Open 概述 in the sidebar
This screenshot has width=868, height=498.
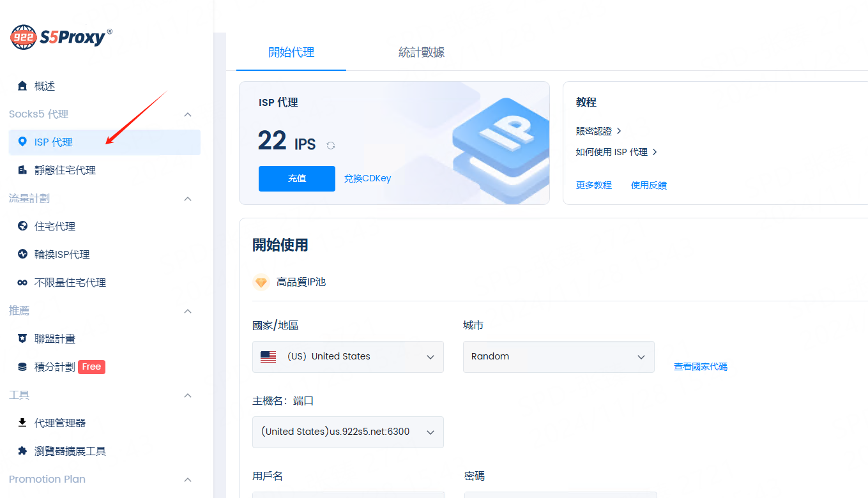pos(105,86)
